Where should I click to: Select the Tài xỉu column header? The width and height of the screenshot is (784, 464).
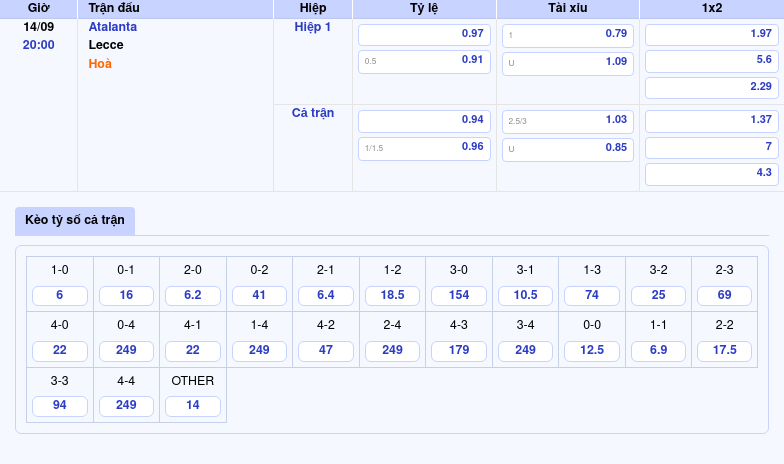[568, 8]
